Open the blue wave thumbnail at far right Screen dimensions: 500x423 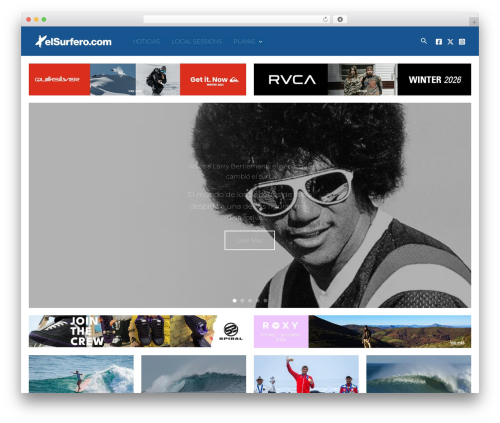[x=419, y=374]
